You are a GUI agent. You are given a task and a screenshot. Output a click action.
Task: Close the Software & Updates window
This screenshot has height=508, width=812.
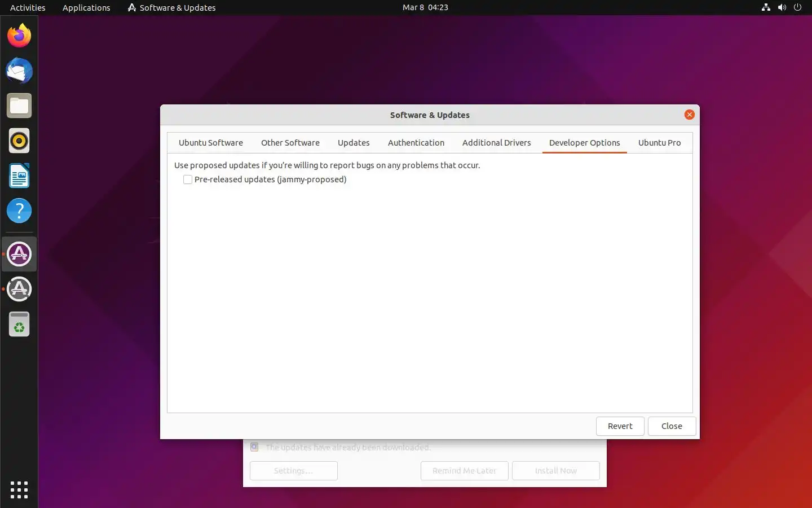[689, 115]
